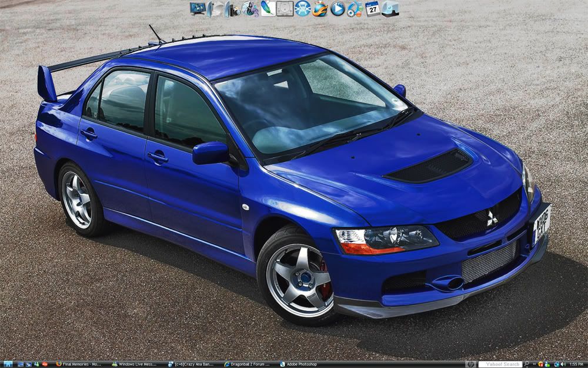Open the Crazy Ana Ban chat window
The image size is (588, 368).
tap(191, 364)
